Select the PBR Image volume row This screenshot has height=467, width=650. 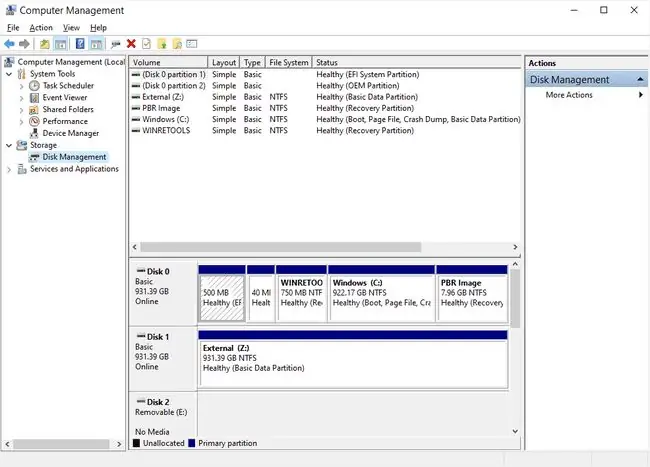[325, 108]
